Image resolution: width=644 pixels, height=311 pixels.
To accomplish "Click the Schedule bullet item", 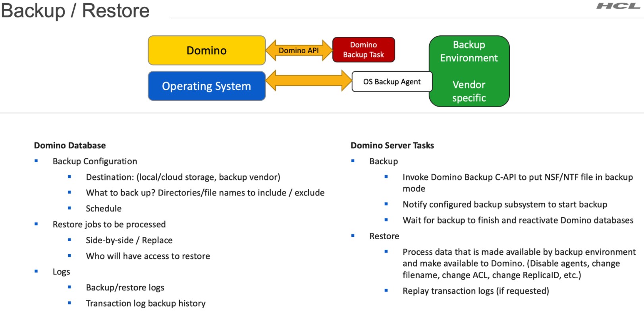I will 104,209.
